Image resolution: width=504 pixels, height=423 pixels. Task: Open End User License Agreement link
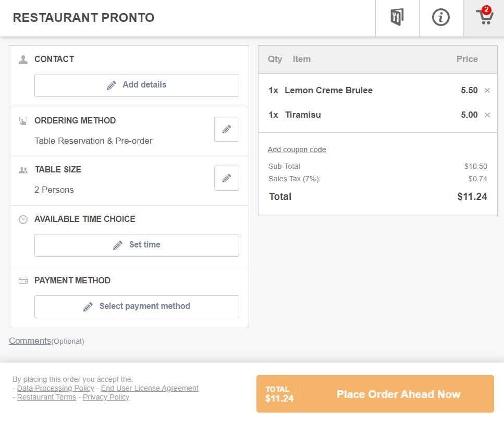(150, 388)
